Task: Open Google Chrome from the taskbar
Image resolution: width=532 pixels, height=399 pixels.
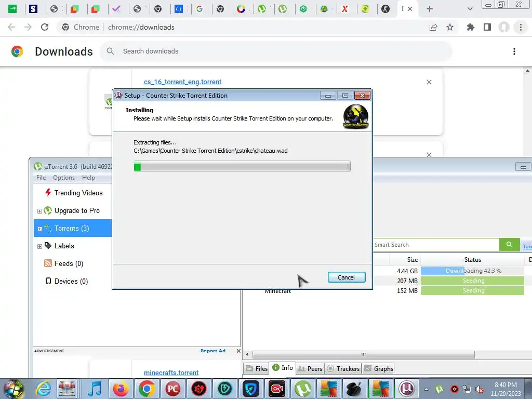Action: tap(147, 389)
